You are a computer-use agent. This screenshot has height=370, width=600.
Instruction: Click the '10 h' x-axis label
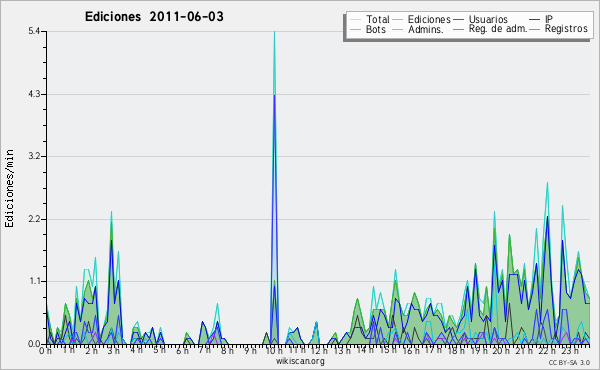tap(274, 351)
